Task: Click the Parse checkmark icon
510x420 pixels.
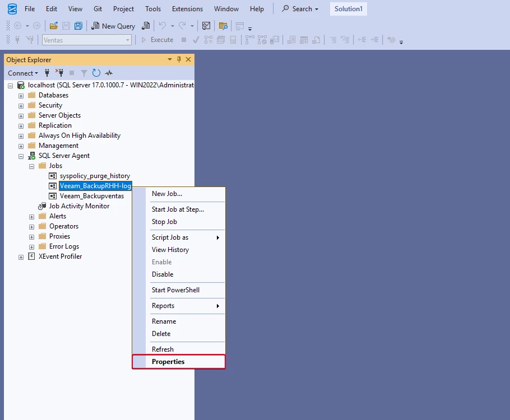Action: (196, 40)
